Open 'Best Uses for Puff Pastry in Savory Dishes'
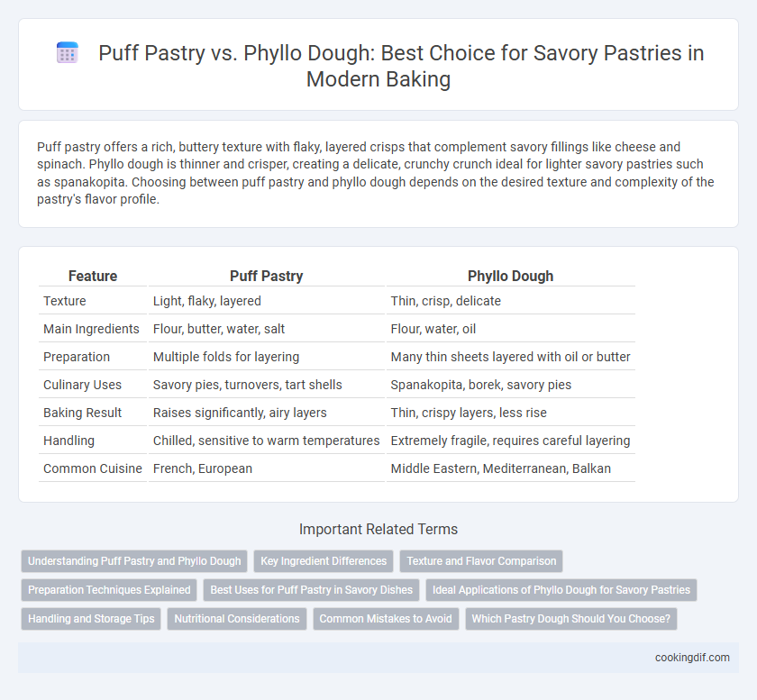Image resolution: width=757 pixels, height=700 pixels. (312, 590)
